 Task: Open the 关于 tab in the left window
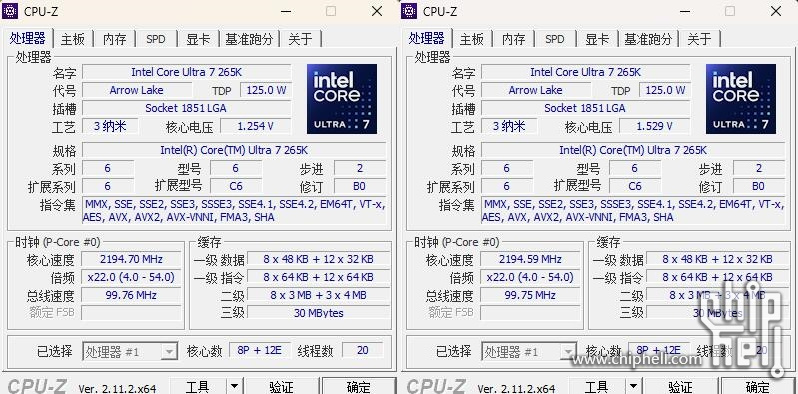[x=300, y=39]
